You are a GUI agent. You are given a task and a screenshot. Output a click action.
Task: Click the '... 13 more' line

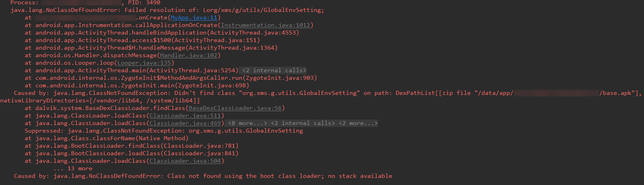click(73, 168)
